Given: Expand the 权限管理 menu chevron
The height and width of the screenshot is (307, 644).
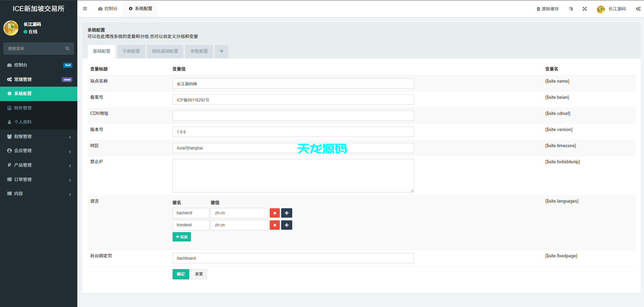Looking at the screenshot, I should 70,137.
